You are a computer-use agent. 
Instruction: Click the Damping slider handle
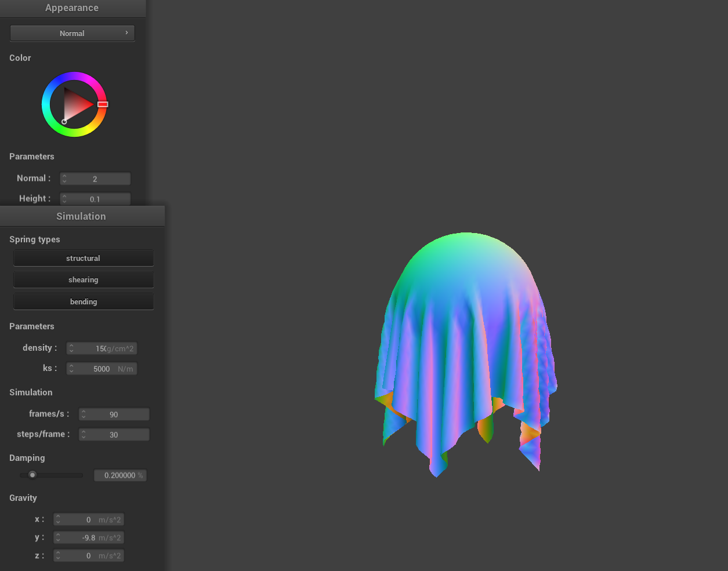click(x=32, y=475)
